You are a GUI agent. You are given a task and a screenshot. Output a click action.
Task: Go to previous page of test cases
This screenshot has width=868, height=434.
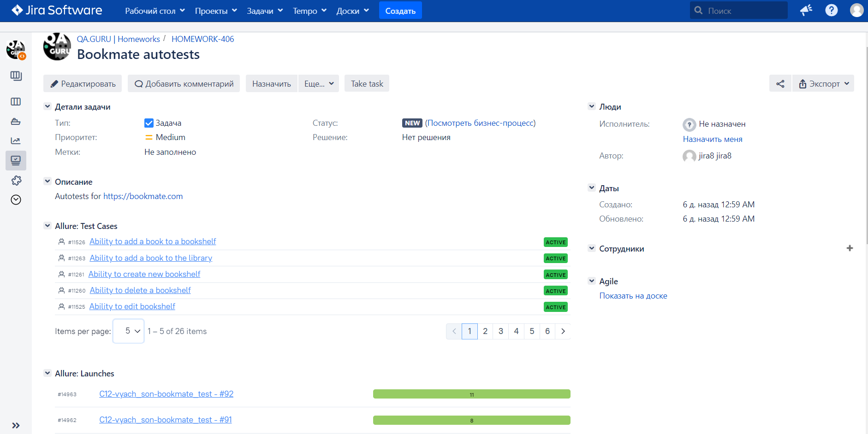[x=454, y=331]
